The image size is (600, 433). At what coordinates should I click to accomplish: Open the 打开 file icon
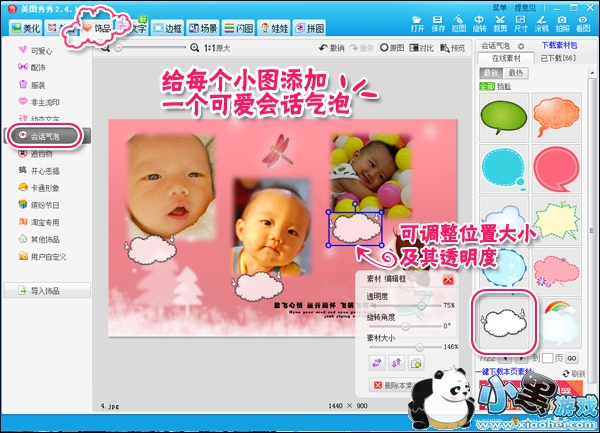point(417,24)
